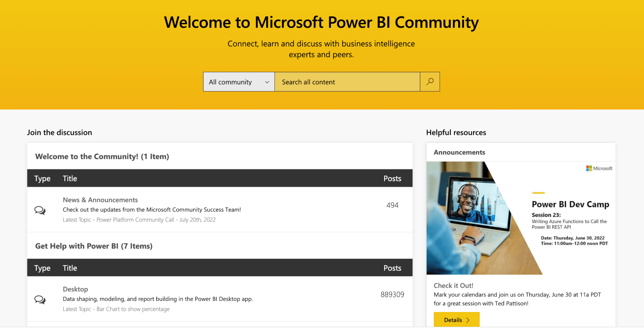Click the Details button
Viewport: 644px width, 329px height.
point(457,320)
